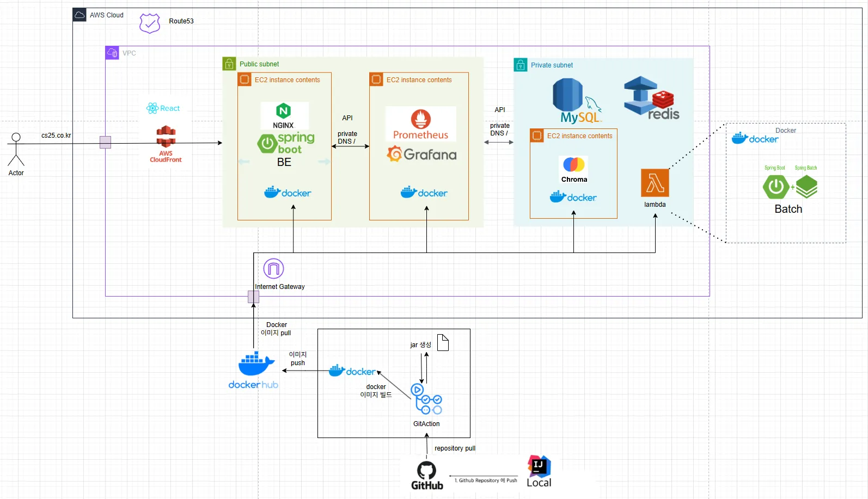The height and width of the screenshot is (499, 868).
Task: Click the '이미지 push' label
Action: coord(298,359)
